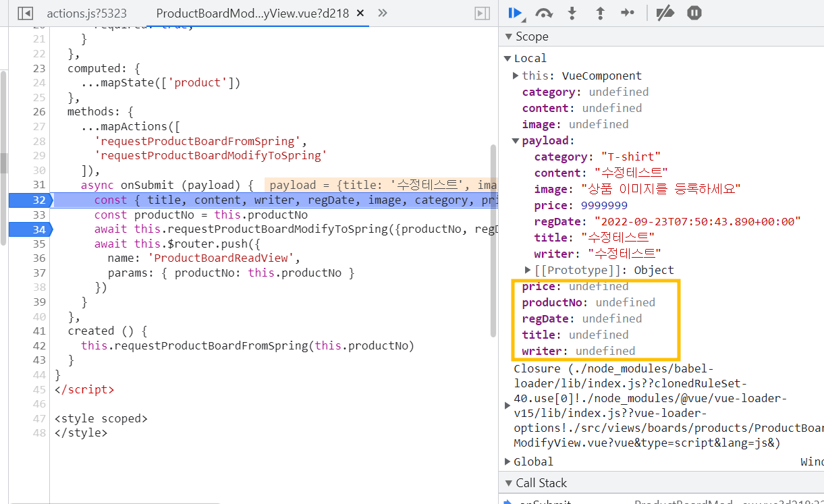Click 'regDate: undefined' local variable
The height and width of the screenshot is (504, 824).
(582, 318)
